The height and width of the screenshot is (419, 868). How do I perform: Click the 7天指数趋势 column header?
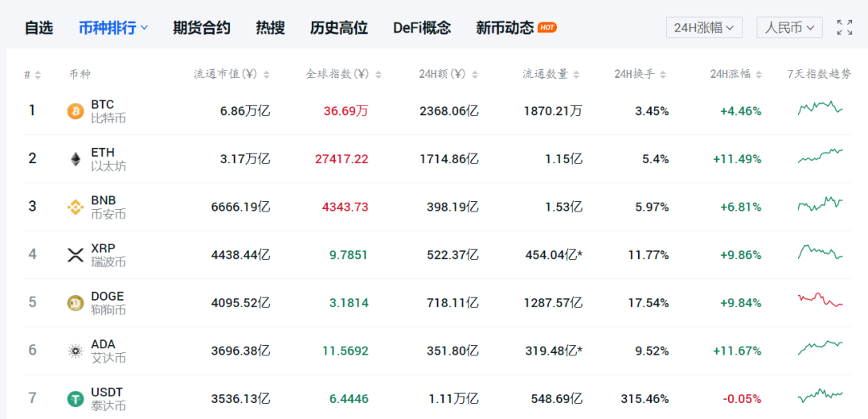(819, 74)
